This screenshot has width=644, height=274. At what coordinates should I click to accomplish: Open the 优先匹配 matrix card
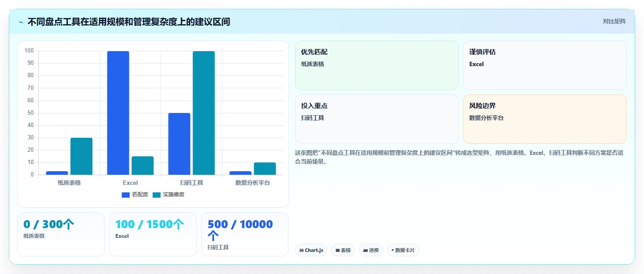pyautogui.click(x=377, y=65)
